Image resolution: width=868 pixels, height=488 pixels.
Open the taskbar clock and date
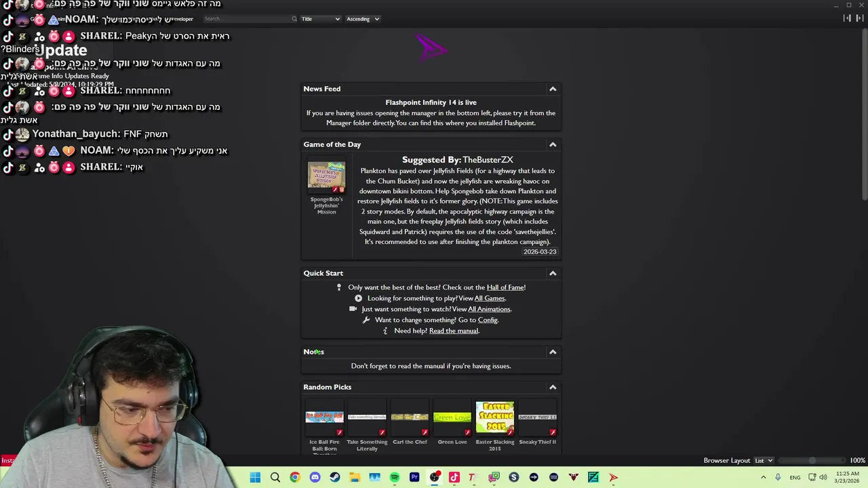pyautogui.click(x=848, y=477)
